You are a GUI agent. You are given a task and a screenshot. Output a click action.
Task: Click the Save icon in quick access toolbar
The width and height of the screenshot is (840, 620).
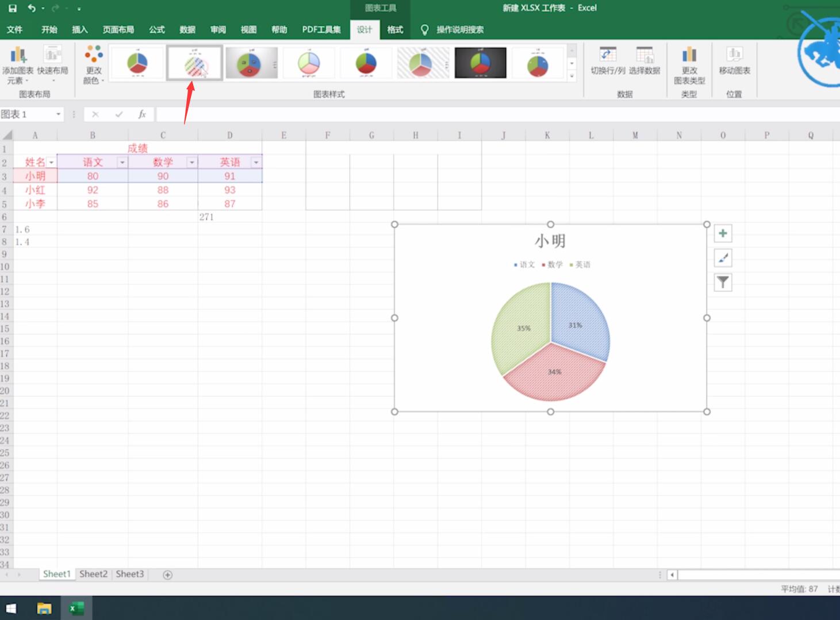[13, 8]
